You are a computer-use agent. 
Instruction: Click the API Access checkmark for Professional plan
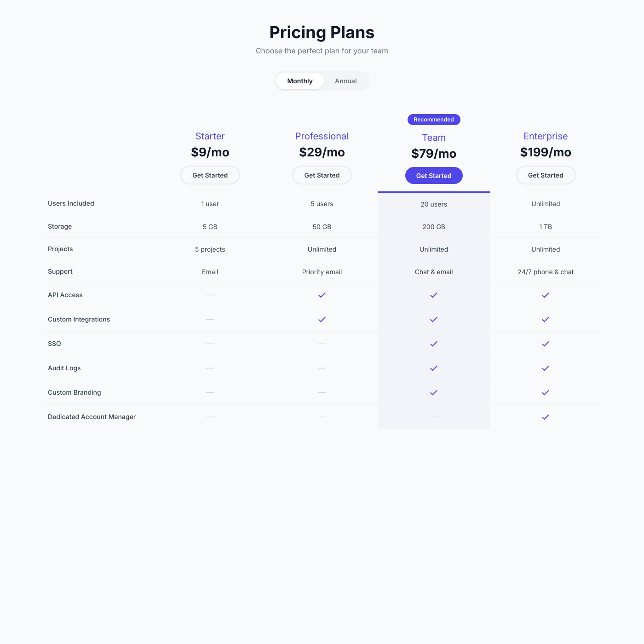(322, 295)
